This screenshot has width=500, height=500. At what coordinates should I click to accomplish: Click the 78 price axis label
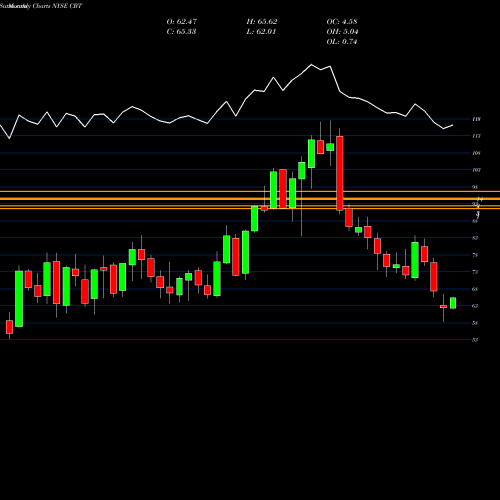475,255
